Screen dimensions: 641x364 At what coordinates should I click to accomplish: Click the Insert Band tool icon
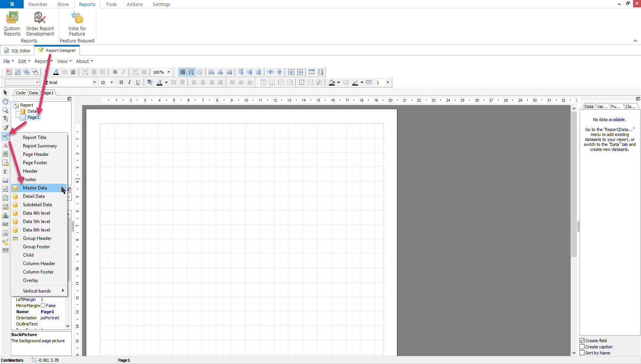5,136
